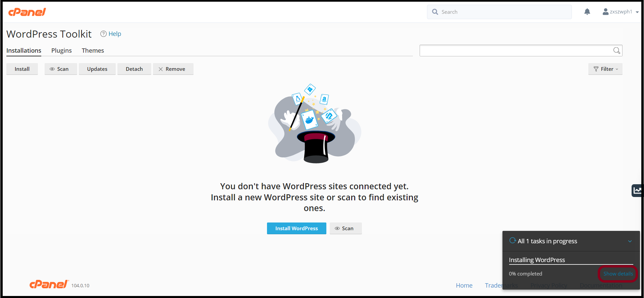Click the blue Install WordPress button
This screenshot has height=298, width=644.
pyautogui.click(x=297, y=228)
